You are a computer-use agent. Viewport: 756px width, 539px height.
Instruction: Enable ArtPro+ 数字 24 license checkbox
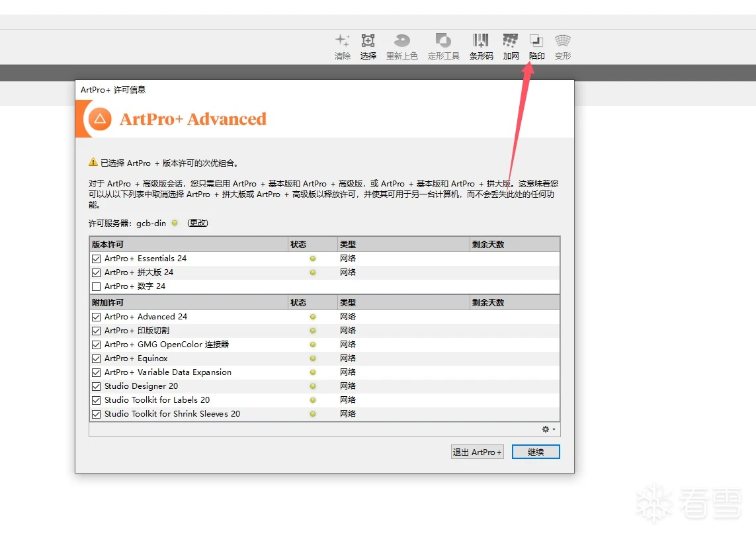(97, 286)
